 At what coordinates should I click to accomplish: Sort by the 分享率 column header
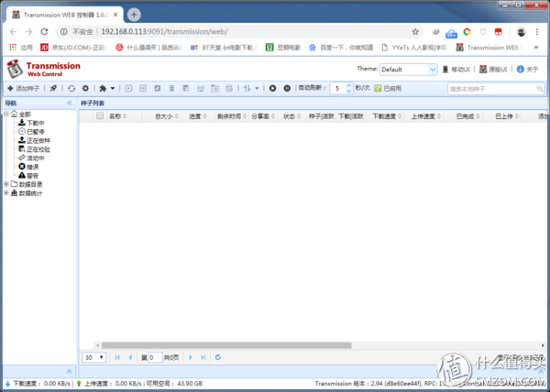click(x=263, y=116)
